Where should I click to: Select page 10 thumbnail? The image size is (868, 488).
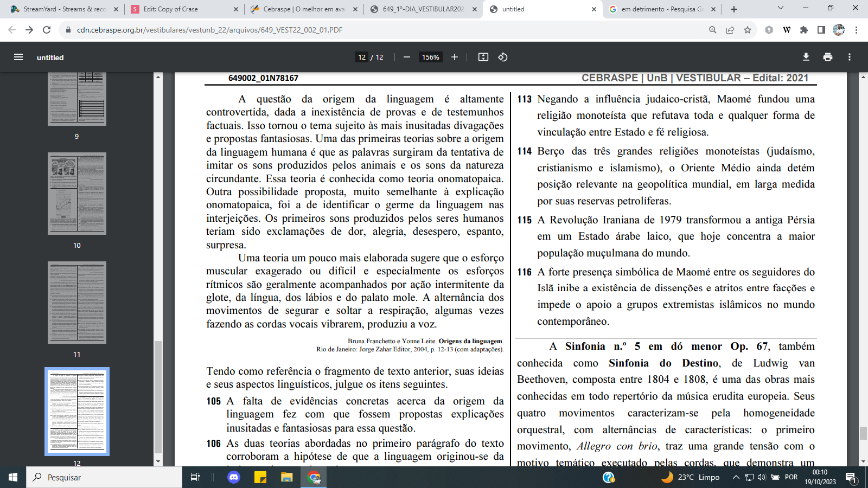77,194
